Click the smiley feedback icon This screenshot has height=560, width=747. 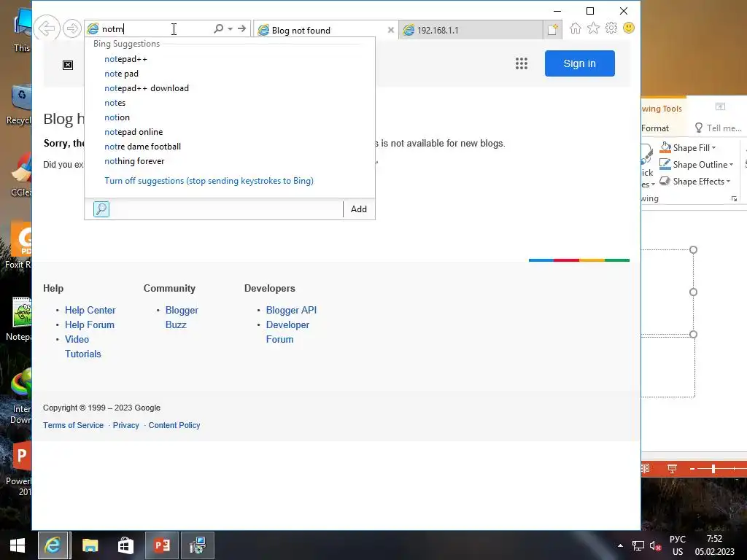tap(629, 28)
